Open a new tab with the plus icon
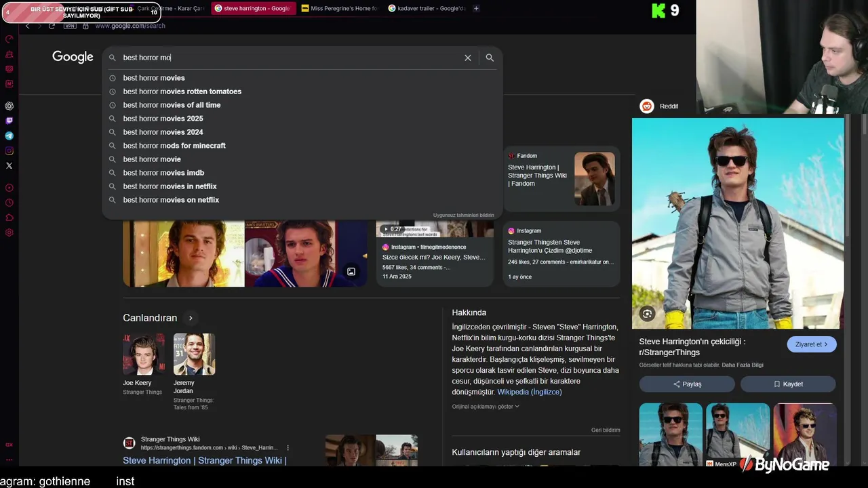The width and height of the screenshot is (868, 488). pos(476,8)
